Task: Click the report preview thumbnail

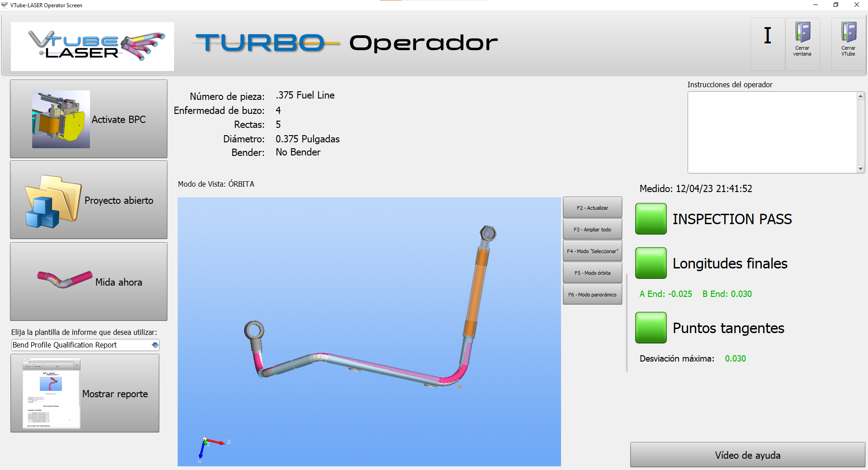Action: 51,393
